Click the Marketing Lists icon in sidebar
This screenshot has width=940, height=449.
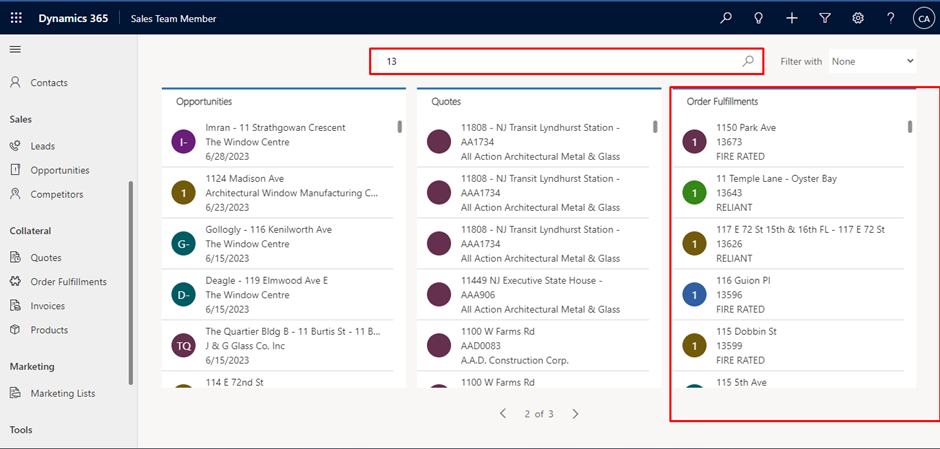coord(16,393)
